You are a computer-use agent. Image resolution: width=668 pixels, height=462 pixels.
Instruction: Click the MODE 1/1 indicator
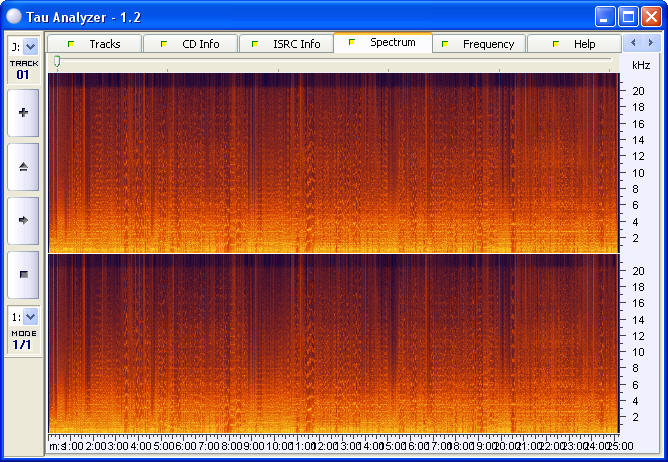pyautogui.click(x=23, y=340)
